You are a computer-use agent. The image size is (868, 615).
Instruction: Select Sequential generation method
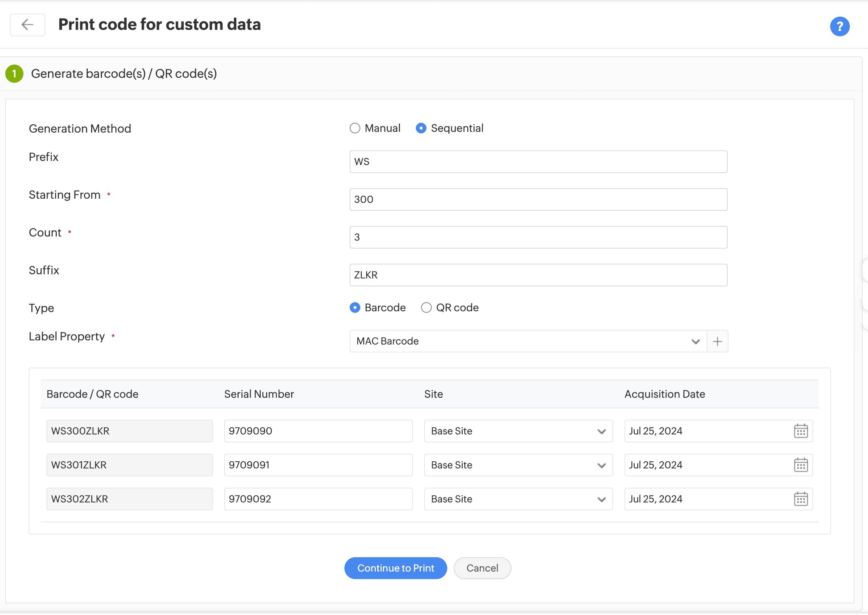click(420, 128)
